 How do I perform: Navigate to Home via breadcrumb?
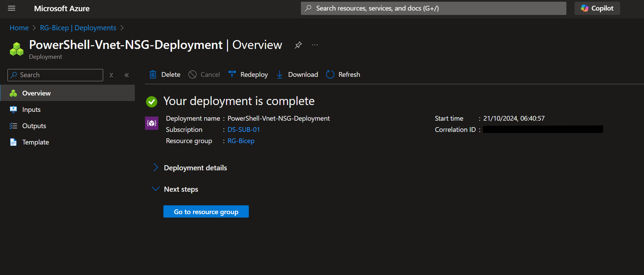pyautogui.click(x=19, y=28)
